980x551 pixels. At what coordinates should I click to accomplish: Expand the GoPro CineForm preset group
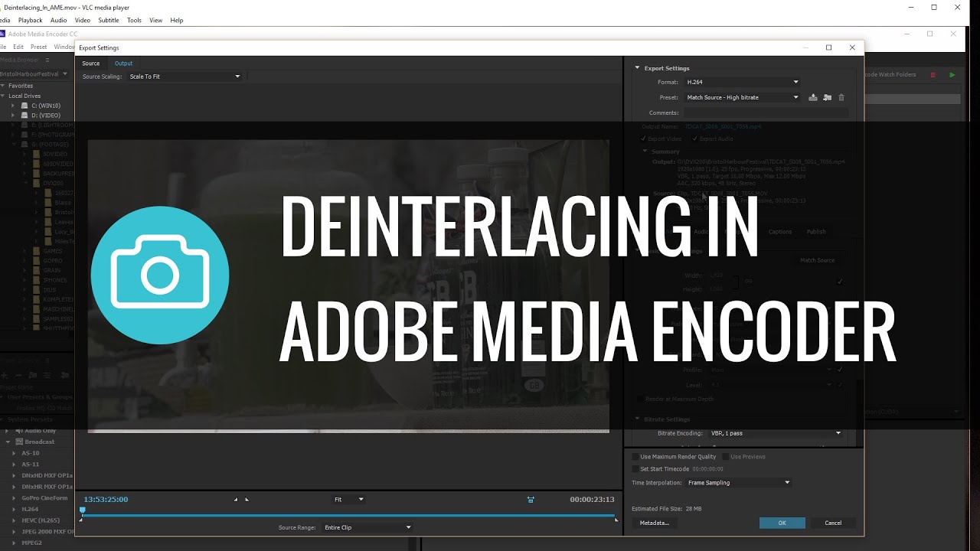[x=14, y=497]
